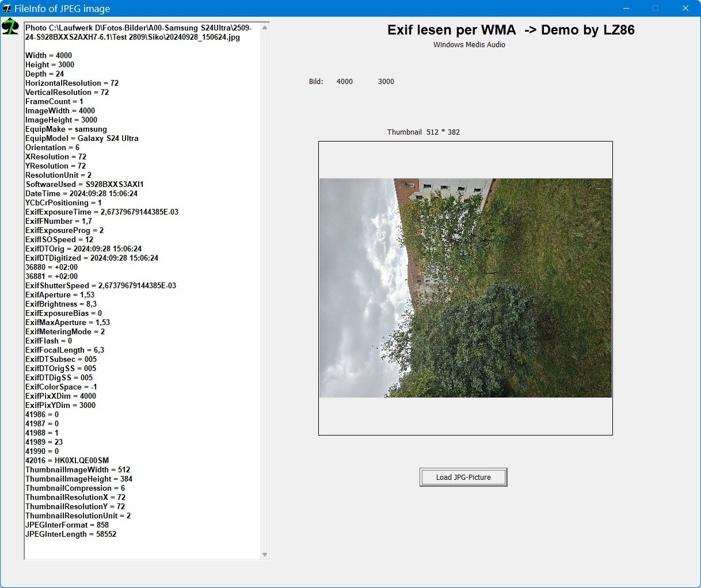Select 'ExifColorSpace = -1' line
701x588 pixels.
click(x=61, y=387)
